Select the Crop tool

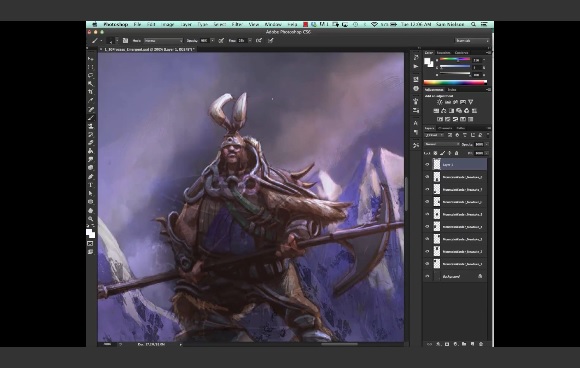(x=90, y=92)
